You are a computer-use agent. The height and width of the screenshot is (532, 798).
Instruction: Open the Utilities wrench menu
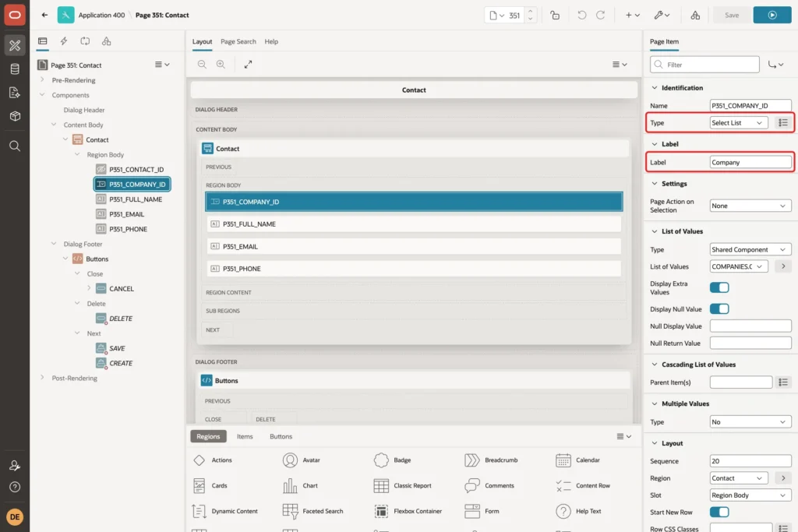click(662, 16)
